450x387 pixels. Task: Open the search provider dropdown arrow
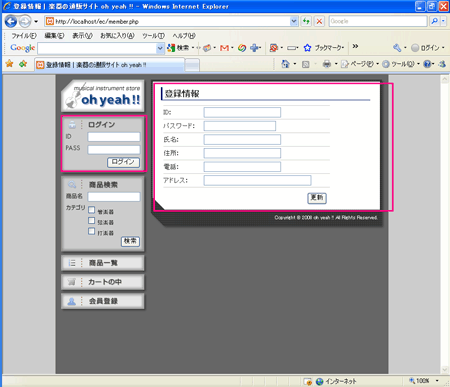click(x=443, y=21)
